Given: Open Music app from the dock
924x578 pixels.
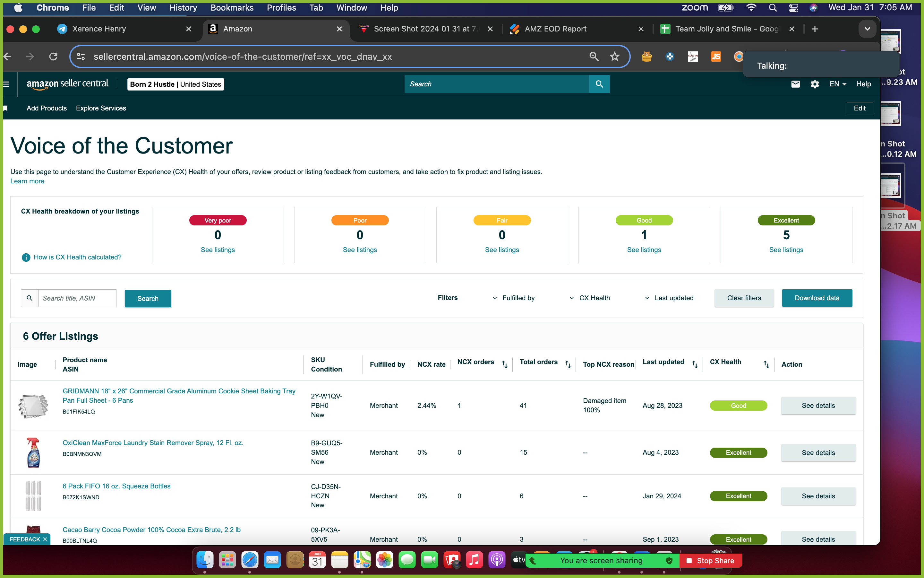Looking at the screenshot, I should click(474, 560).
